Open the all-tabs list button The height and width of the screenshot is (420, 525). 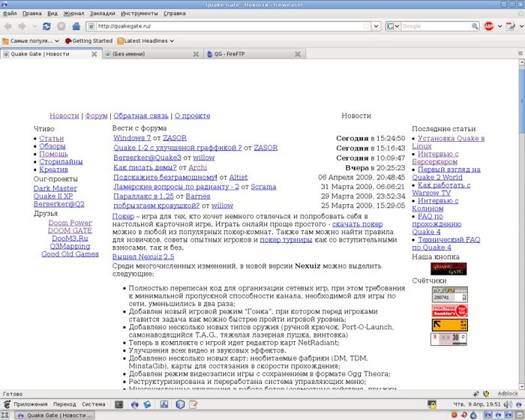coord(520,53)
